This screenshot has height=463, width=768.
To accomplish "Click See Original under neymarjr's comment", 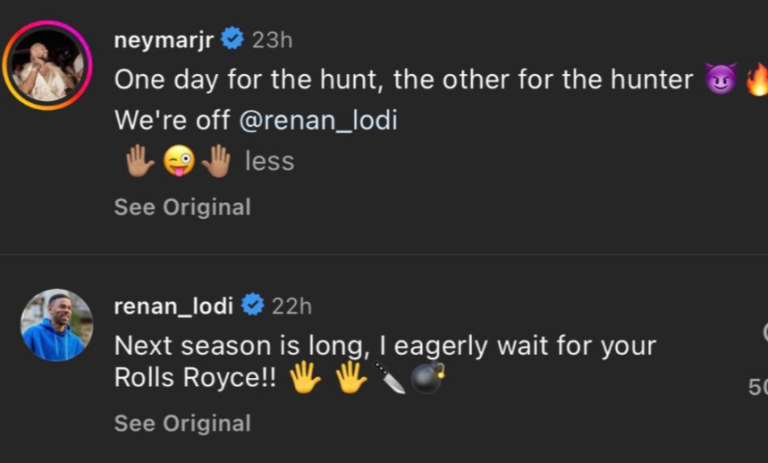I will 182,207.
